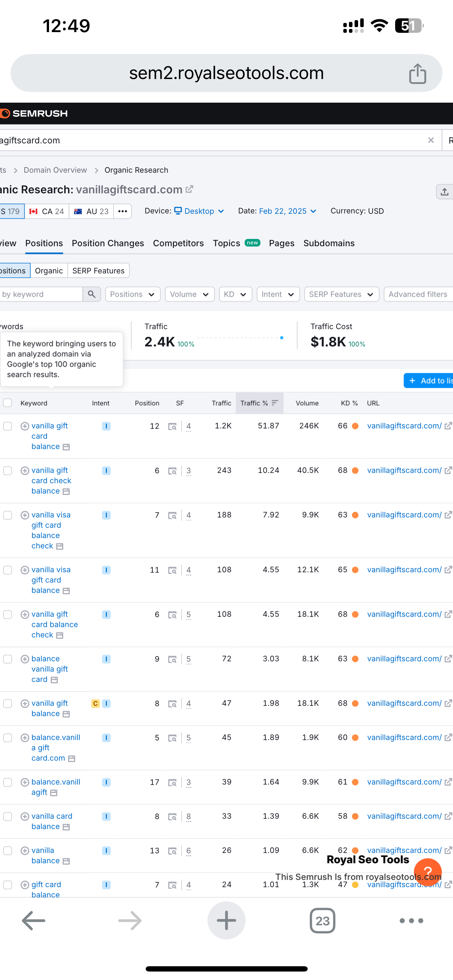Viewport: 453px width, 980px height.
Task: Open keyword link gift card balance
Action: tap(46, 889)
